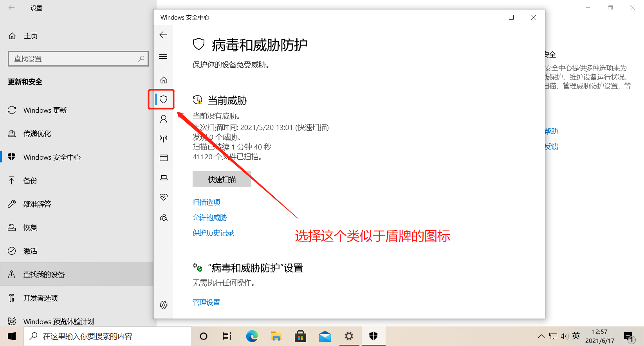Screen dimensions: 644x346
Task: Open Family options icon
Action: tap(164, 218)
